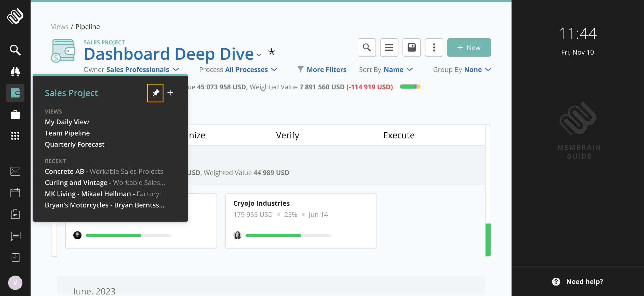Click the Weighted Value 44 989 USD text
This screenshot has width=644, height=296.
[x=247, y=173]
